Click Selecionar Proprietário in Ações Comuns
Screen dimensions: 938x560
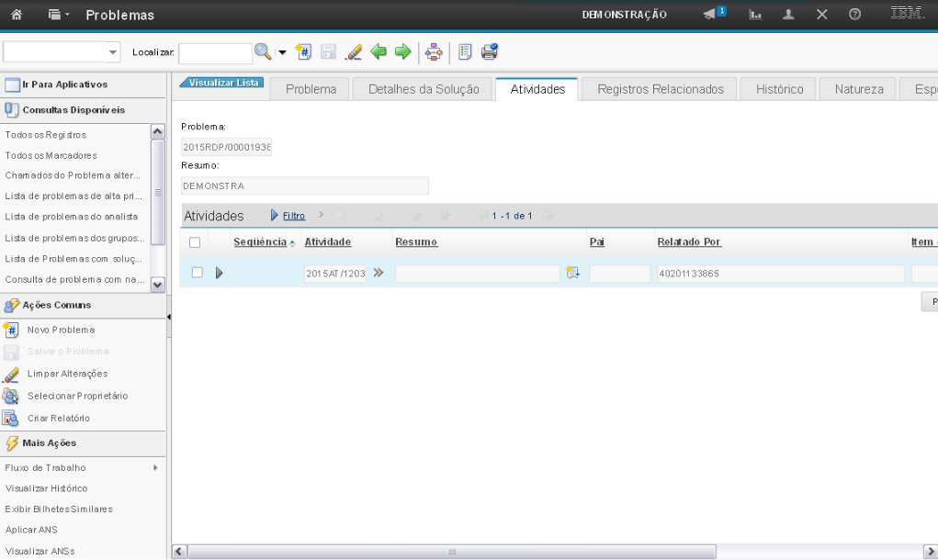click(77, 396)
